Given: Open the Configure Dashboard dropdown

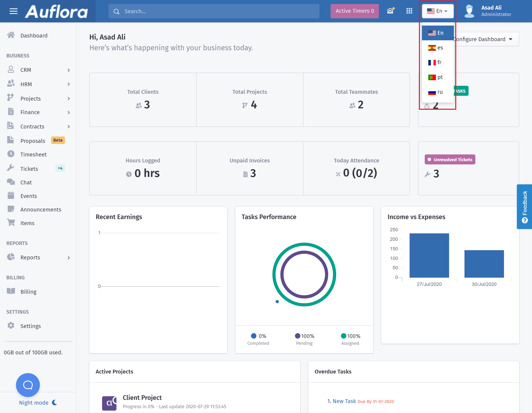Looking at the screenshot, I should 486,39.
